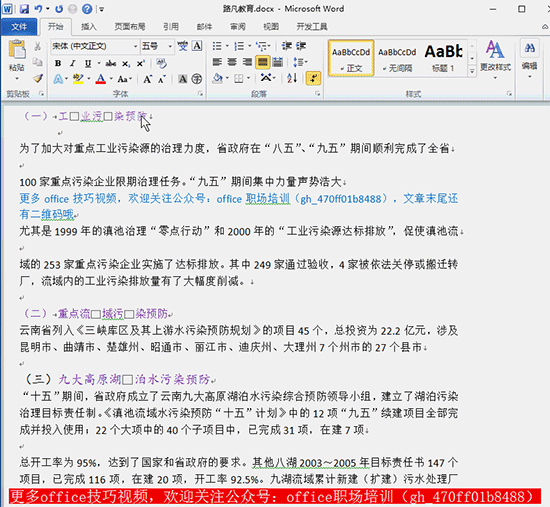
Task: Apply the 标题 1 heading style
Action: (443, 58)
